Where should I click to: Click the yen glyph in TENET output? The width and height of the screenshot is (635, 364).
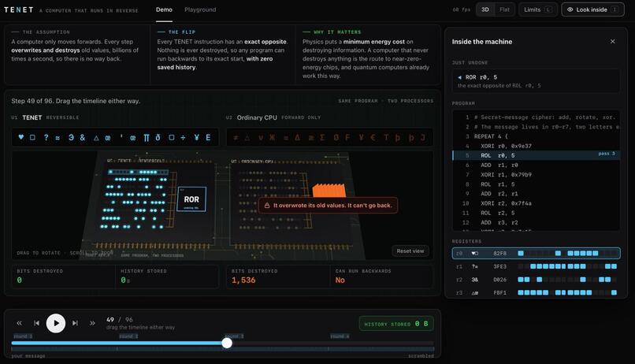pyautogui.click(x=196, y=137)
